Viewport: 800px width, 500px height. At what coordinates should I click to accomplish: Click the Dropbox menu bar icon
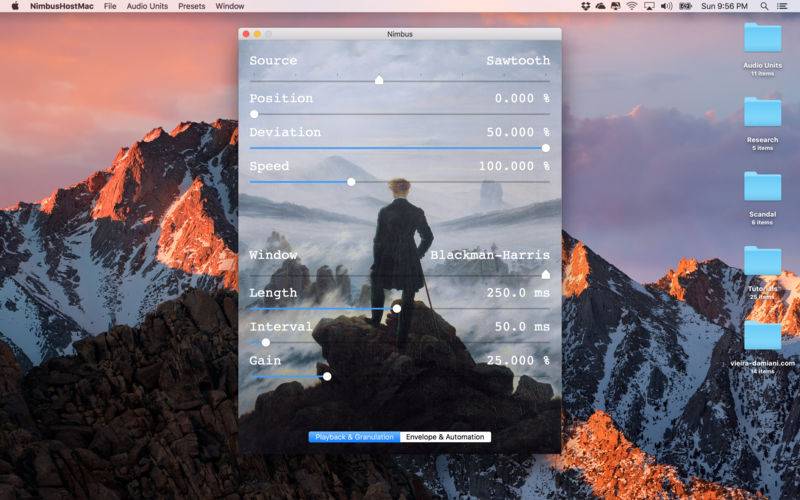[585, 6]
